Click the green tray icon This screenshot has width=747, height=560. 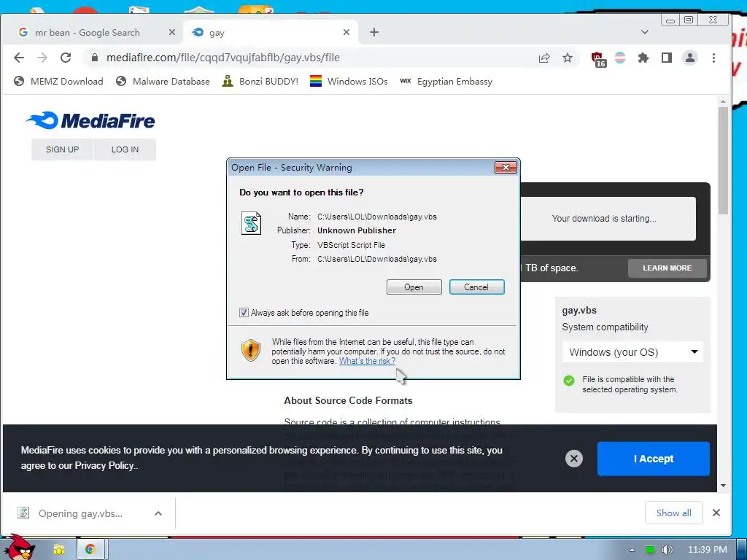(x=650, y=550)
